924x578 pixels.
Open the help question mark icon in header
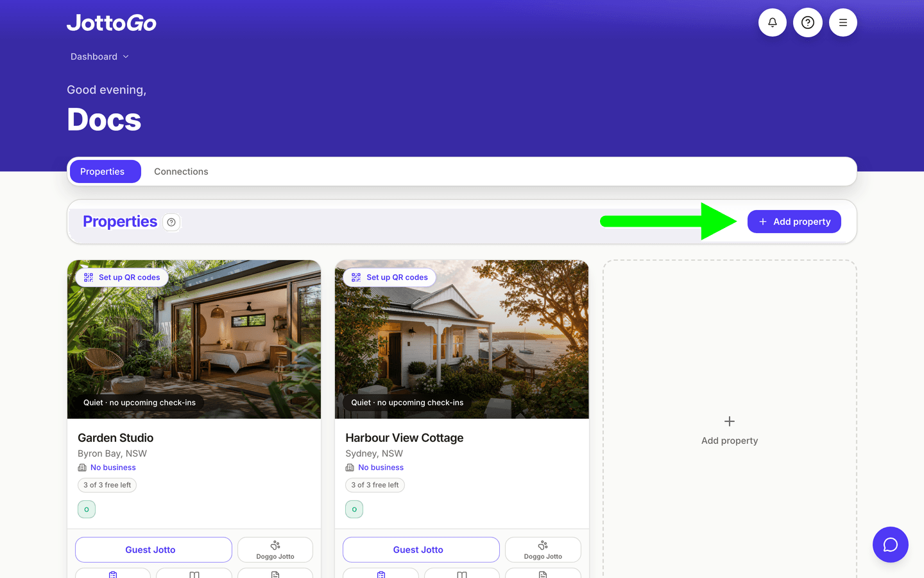[808, 22]
